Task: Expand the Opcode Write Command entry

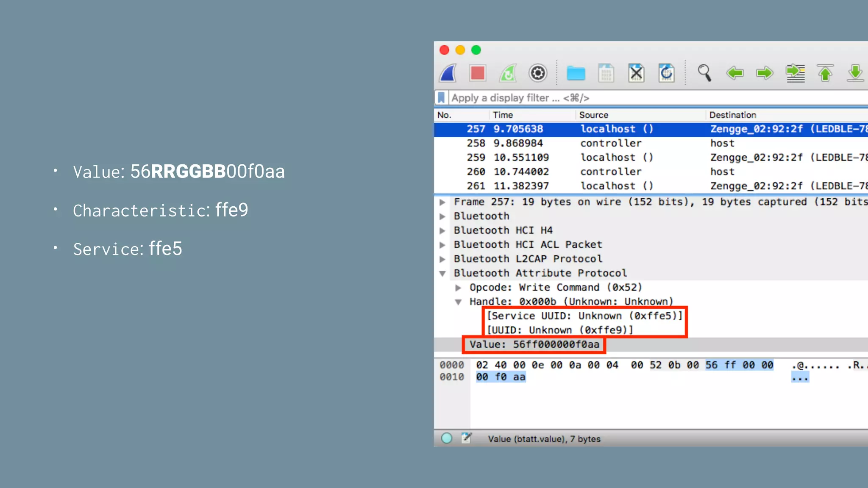Action: click(x=458, y=288)
